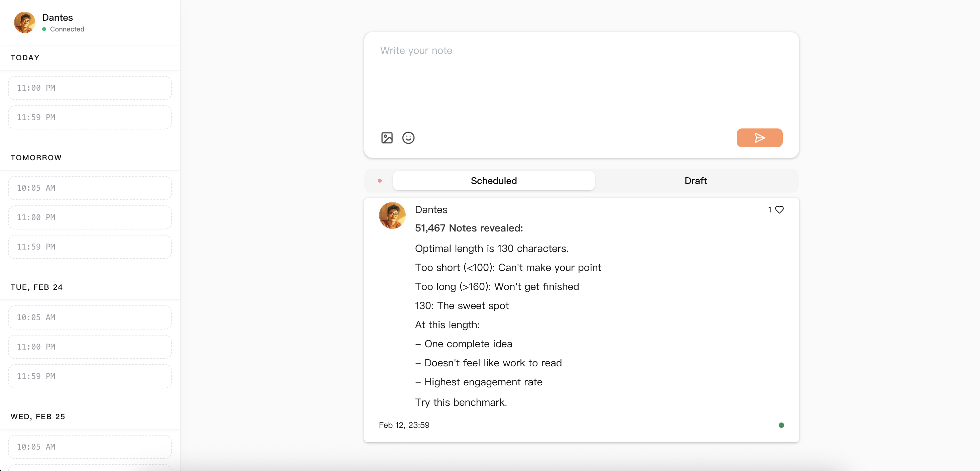Screen dimensions: 980x471
Task: Click the heart like icon on note
Action: pyautogui.click(x=779, y=209)
